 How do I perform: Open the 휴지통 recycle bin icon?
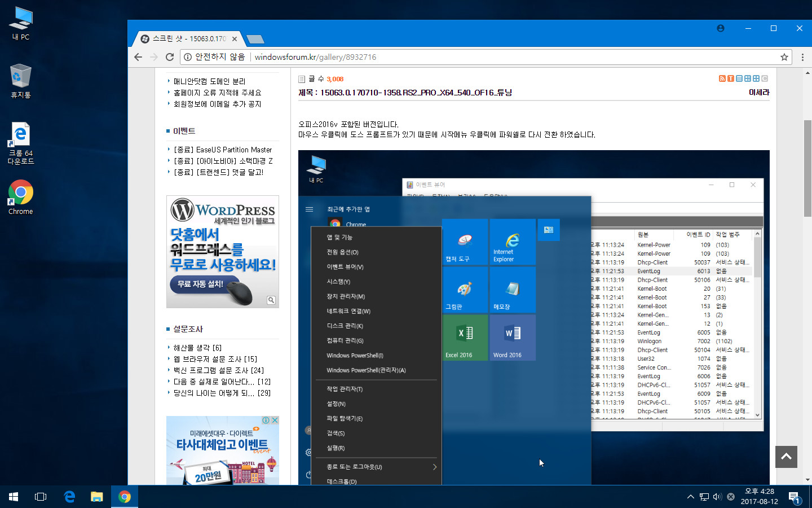tap(21, 81)
